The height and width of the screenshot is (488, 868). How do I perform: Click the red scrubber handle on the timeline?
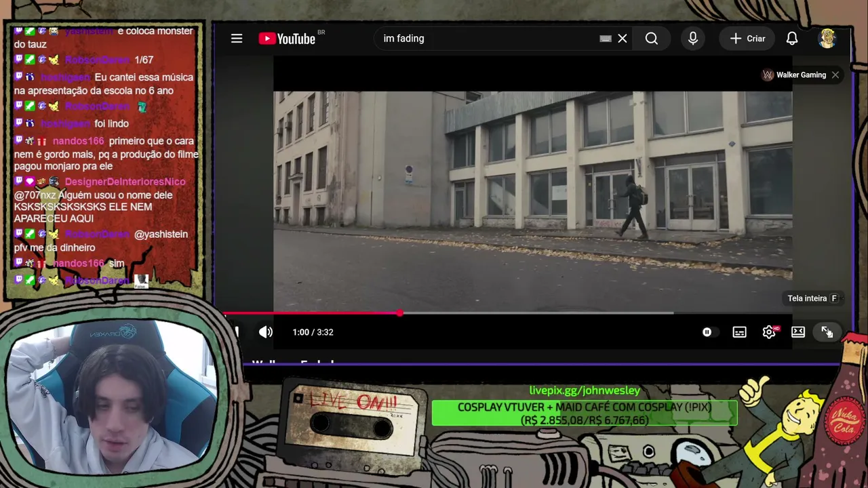(400, 313)
